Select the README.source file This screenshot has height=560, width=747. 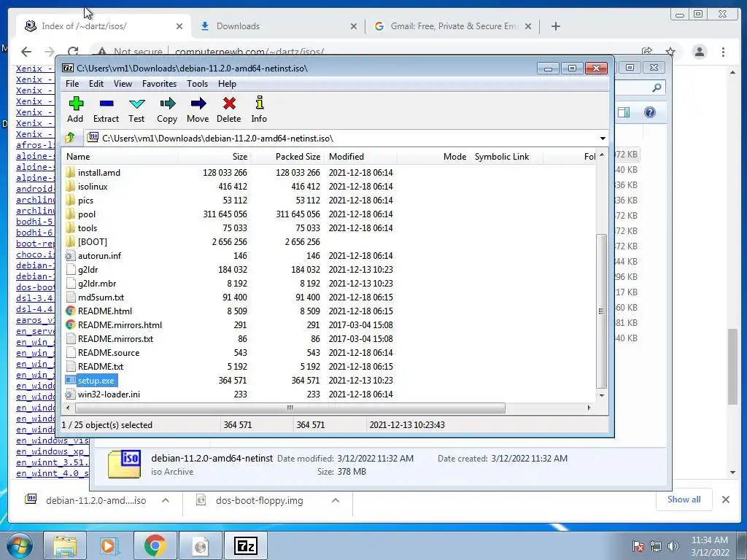pos(109,352)
